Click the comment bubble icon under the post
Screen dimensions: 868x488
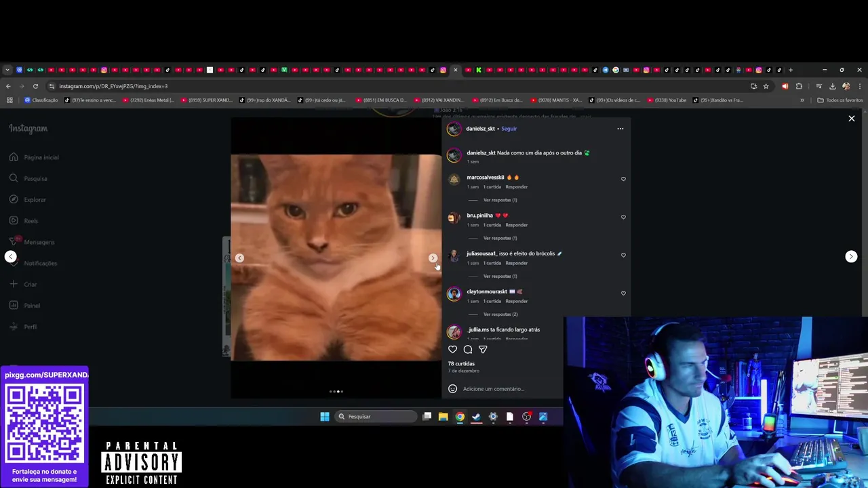tap(468, 349)
